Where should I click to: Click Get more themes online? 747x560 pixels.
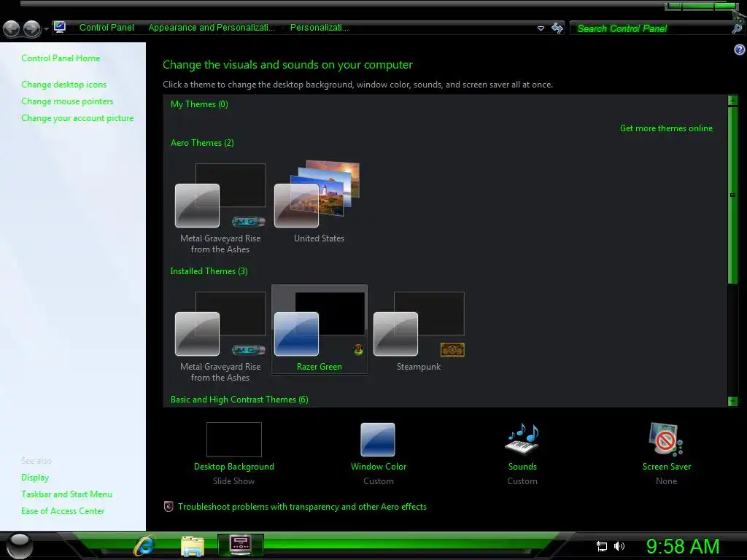pos(666,128)
